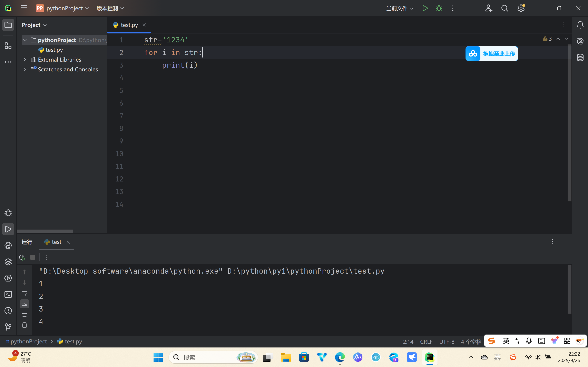The height and width of the screenshot is (367, 588).
Task: Click the editor vertical scrollbar
Action: coord(569,121)
